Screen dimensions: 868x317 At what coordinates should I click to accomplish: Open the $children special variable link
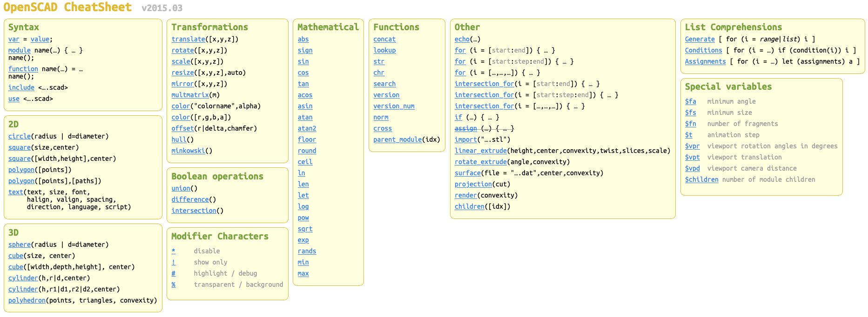[701, 180]
